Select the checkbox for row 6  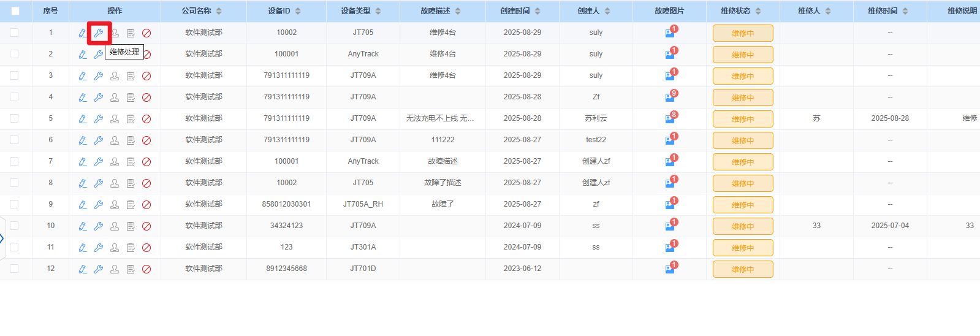(x=14, y=140)
